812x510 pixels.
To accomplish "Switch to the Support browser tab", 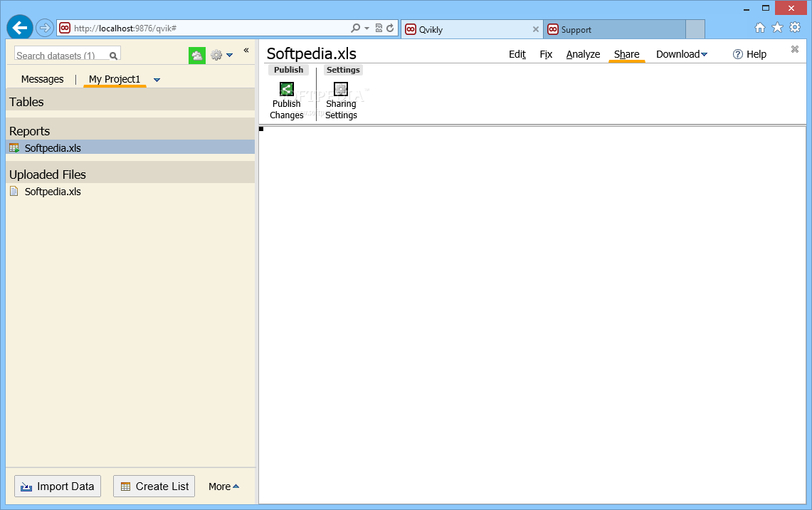I will [614, 29].
